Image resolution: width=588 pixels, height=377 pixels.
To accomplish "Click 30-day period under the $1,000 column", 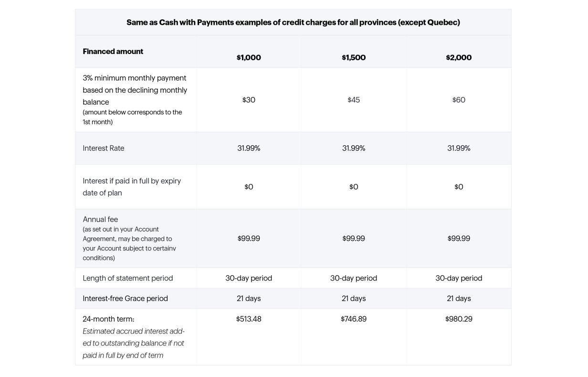I will (249, 278).
